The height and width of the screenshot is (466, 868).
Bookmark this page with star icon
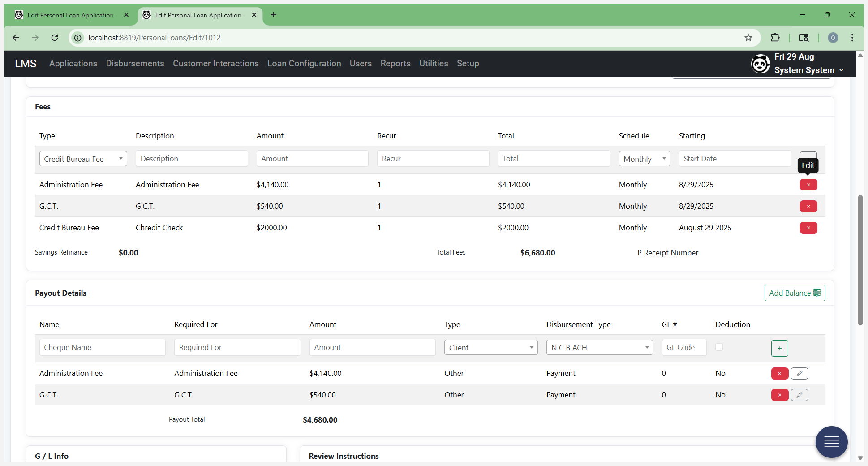[x=748, y=38]
